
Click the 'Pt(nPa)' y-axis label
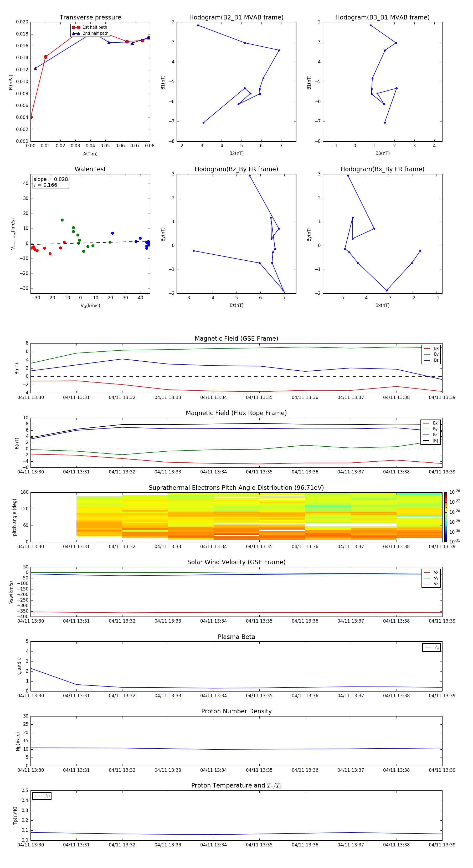click(x=11, y=82)
